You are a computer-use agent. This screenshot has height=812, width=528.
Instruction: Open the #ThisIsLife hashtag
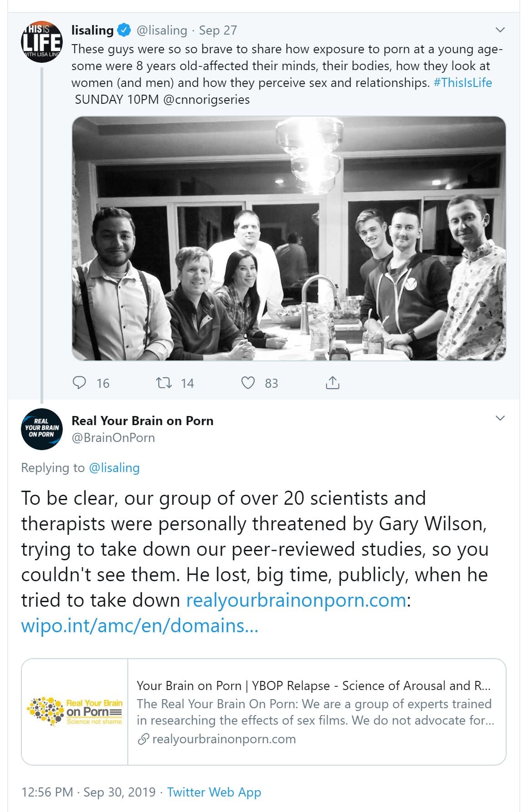coord(463,82)
